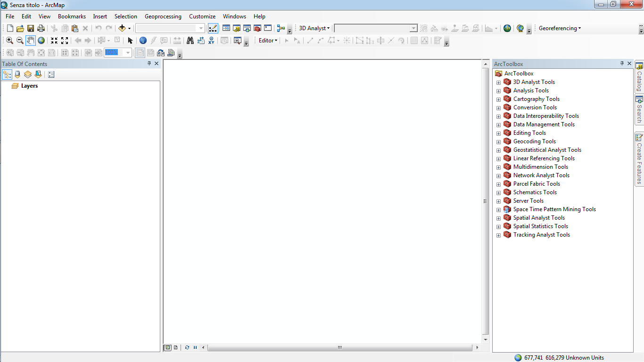Open the 3D Analyst layer combo box

(x=376, y=28)
